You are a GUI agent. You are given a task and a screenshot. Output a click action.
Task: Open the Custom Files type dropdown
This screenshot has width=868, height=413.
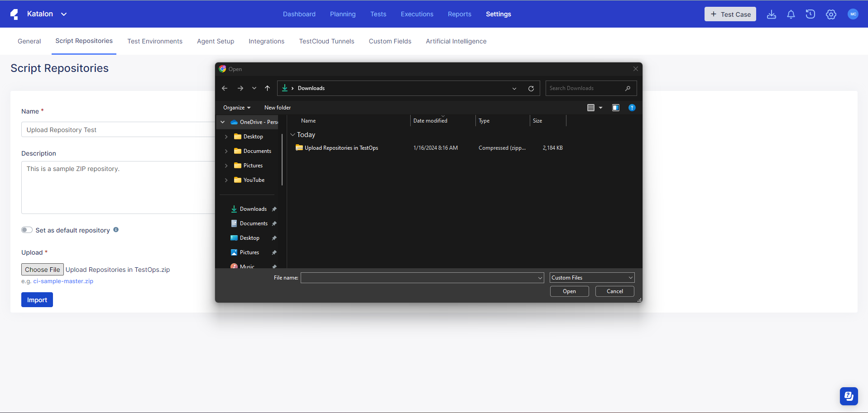click(592, 278)
